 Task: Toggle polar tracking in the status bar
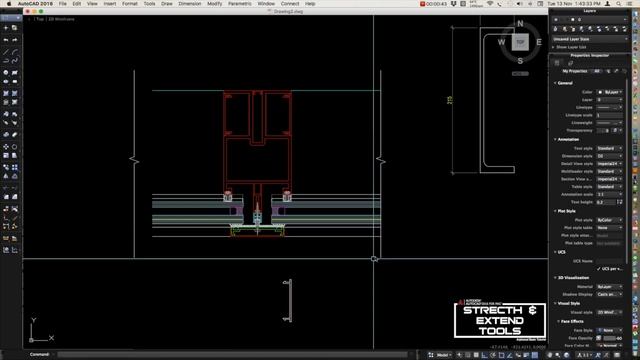493,355
